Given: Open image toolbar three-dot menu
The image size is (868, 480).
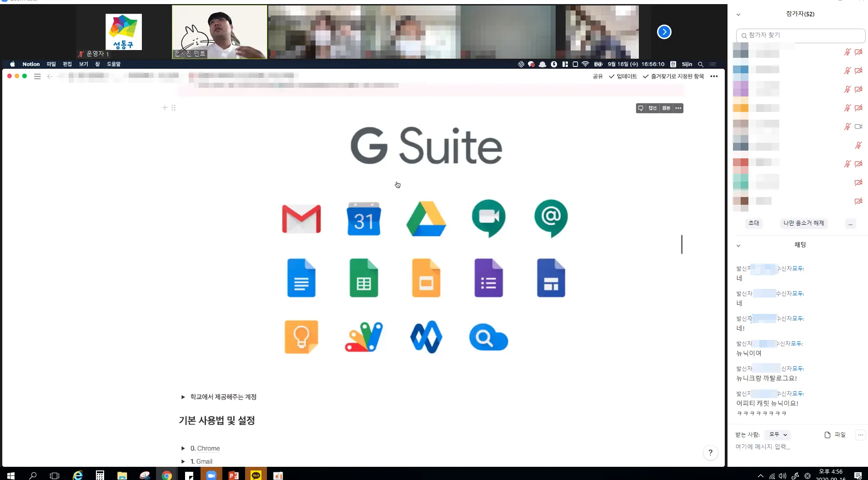Looking at the screenshot, I should coord(678,108).
